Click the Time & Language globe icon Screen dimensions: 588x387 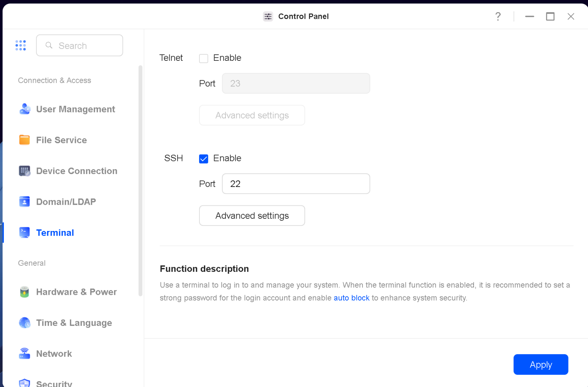(24, 323)
